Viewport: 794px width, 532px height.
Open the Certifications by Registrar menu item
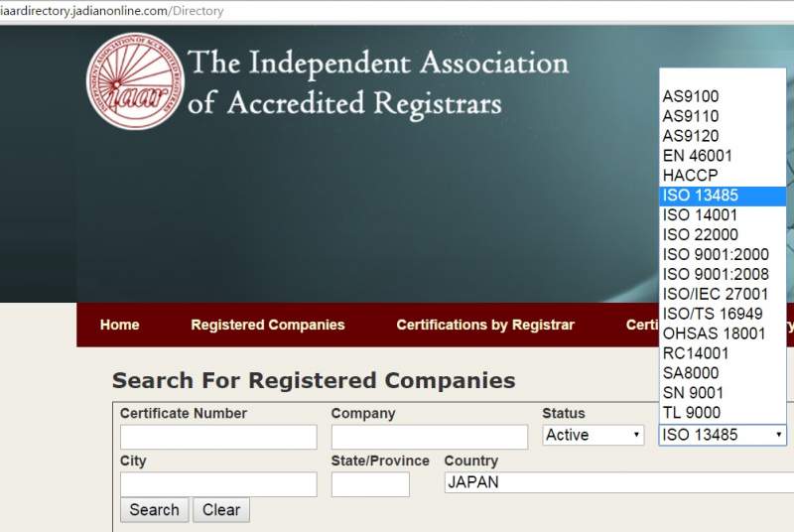pos(485,325)
